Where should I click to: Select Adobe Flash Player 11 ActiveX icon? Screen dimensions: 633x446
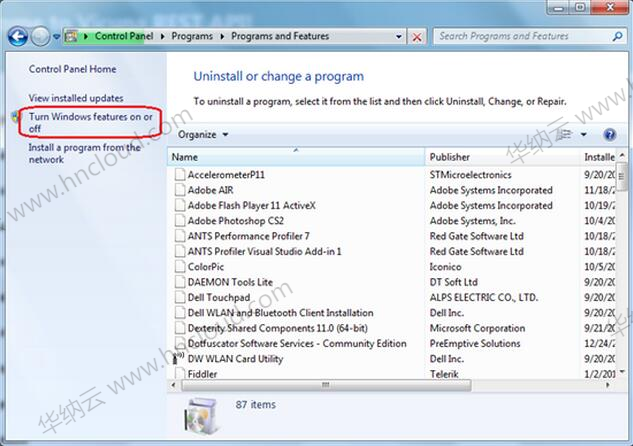click(180, 205)
